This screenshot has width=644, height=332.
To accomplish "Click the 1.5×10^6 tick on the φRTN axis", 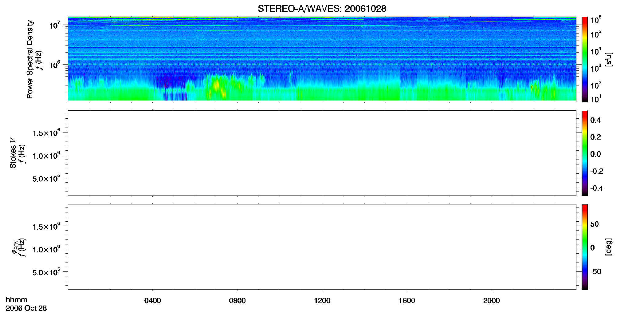I will (46, 226).
